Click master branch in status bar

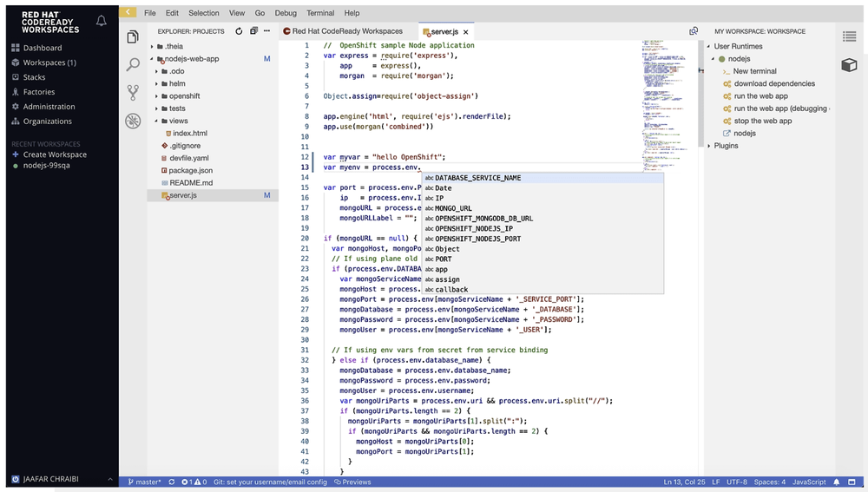(x=145, y=482)
